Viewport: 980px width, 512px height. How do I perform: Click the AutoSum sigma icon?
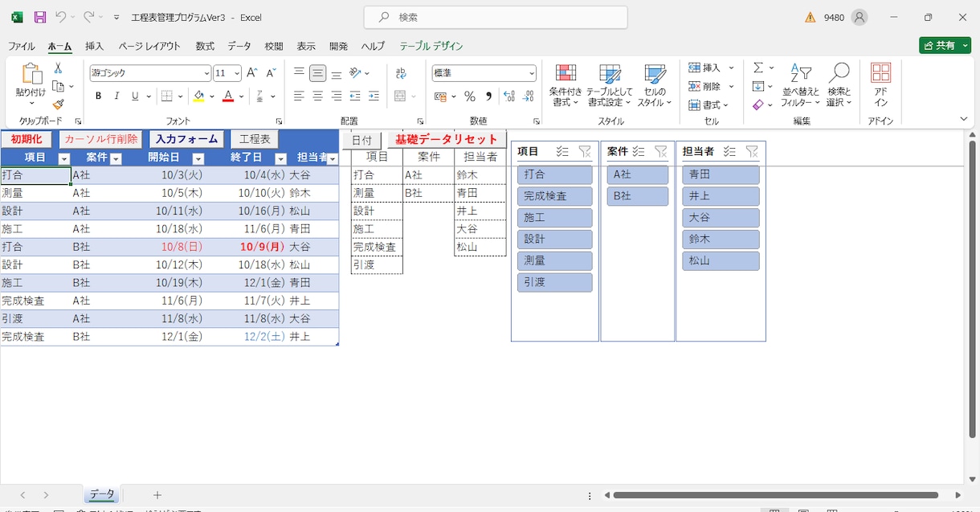[x=758, y=68]
